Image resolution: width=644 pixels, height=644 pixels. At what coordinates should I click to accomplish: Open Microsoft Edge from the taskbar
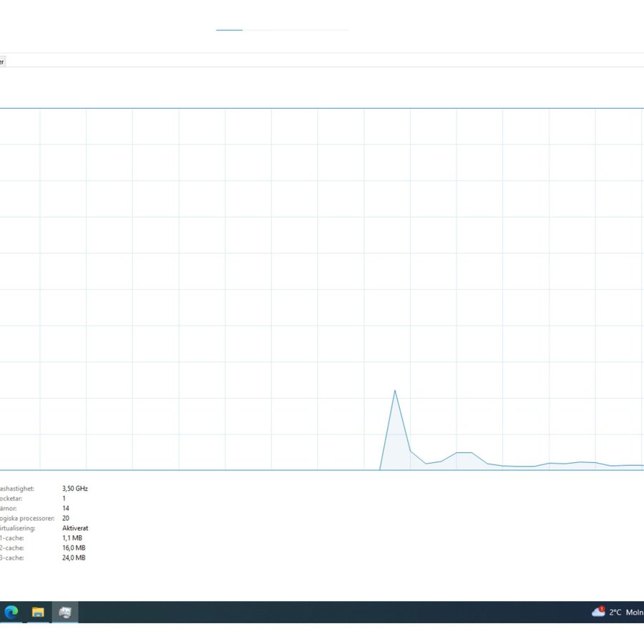tap(11, 612)
